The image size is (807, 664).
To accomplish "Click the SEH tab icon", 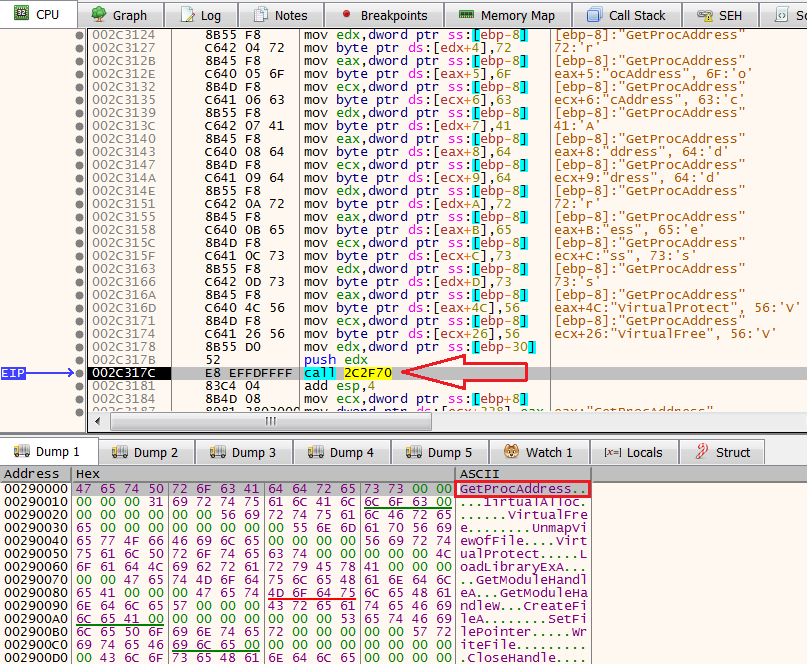I will (705, 15).
